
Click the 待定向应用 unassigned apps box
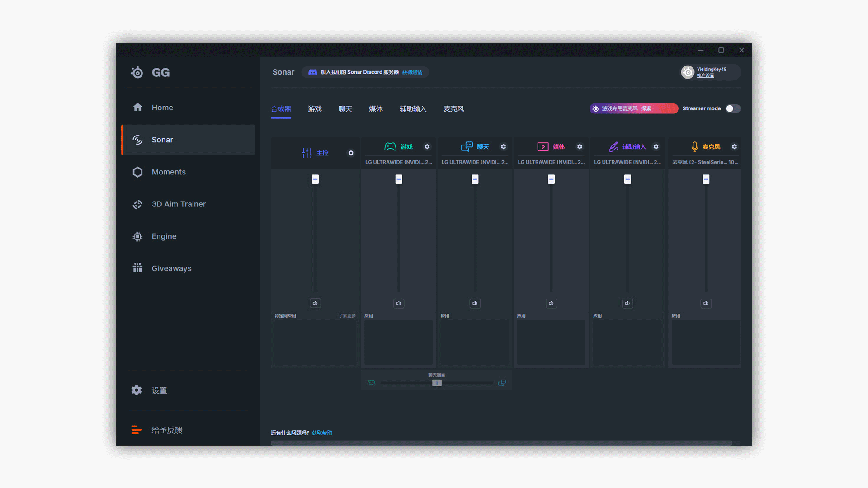315,342
